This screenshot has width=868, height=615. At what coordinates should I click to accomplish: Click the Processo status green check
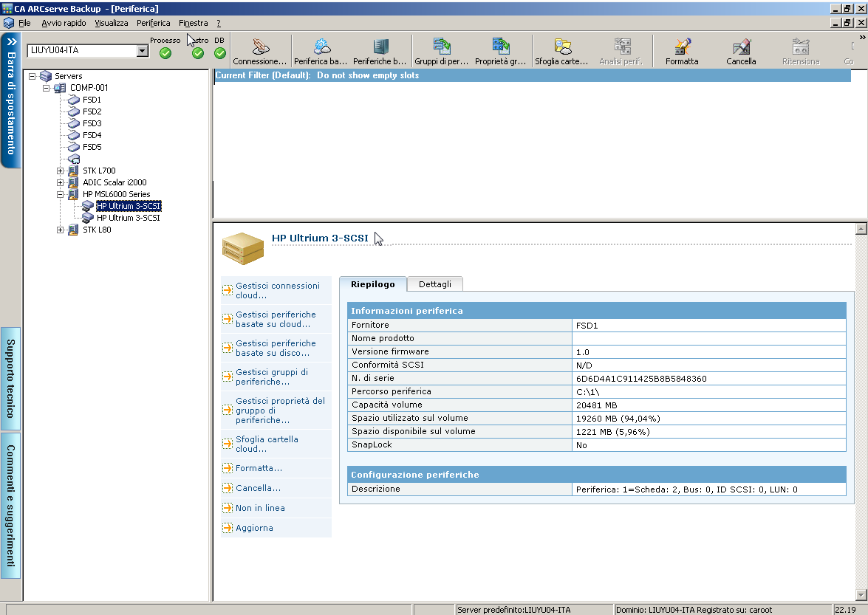point(165,53)
